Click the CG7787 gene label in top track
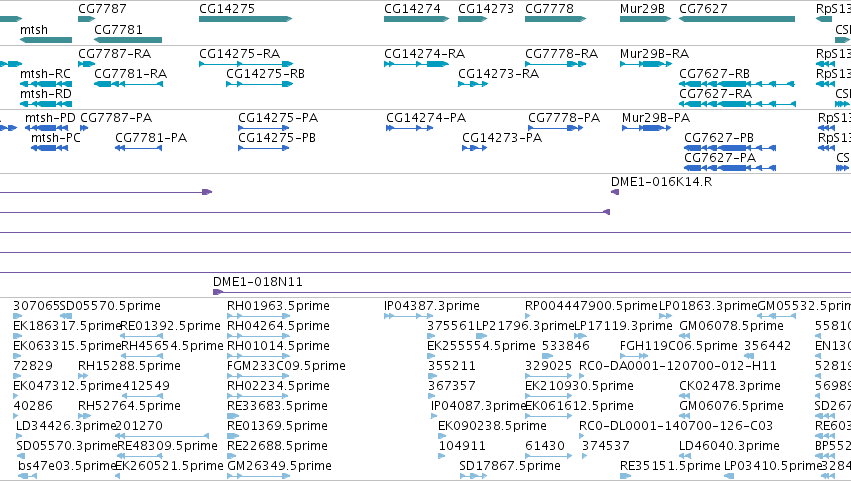851x481 pixels. [102, 9]
